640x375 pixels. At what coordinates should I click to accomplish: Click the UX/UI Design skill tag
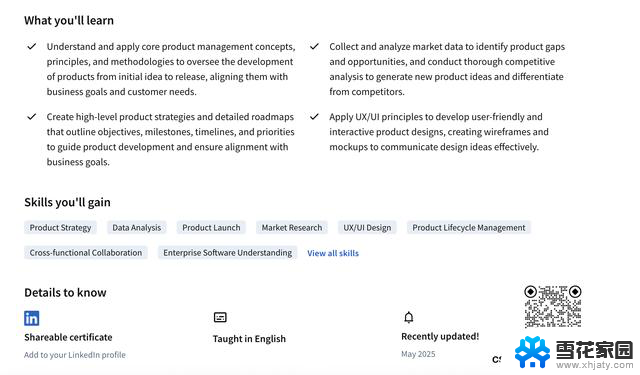367,228
